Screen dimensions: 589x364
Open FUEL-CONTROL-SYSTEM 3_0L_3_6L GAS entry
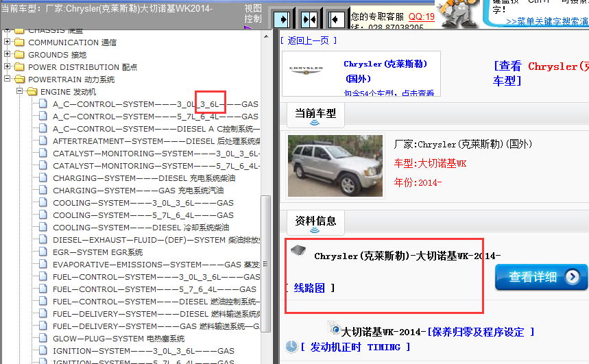coord(156,277)
